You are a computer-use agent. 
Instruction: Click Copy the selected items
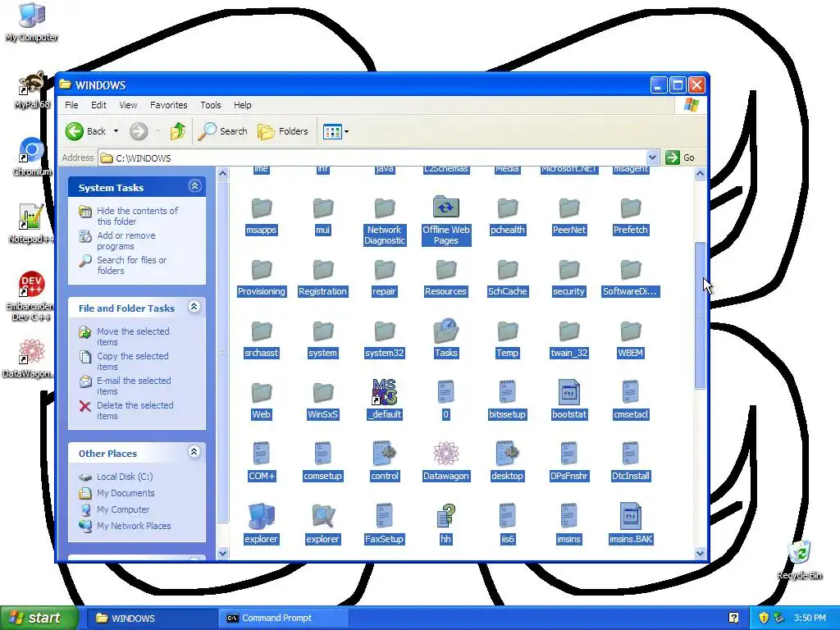point(132,361)
